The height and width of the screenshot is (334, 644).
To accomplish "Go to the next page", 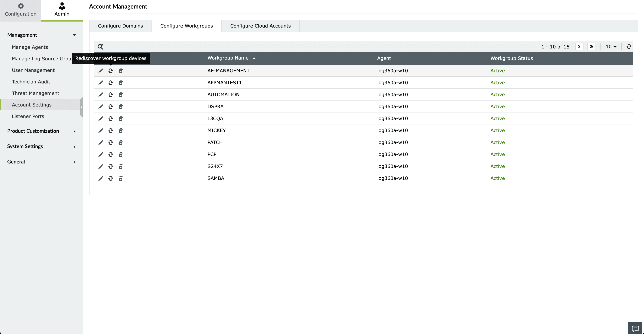I will click(579, 47).
